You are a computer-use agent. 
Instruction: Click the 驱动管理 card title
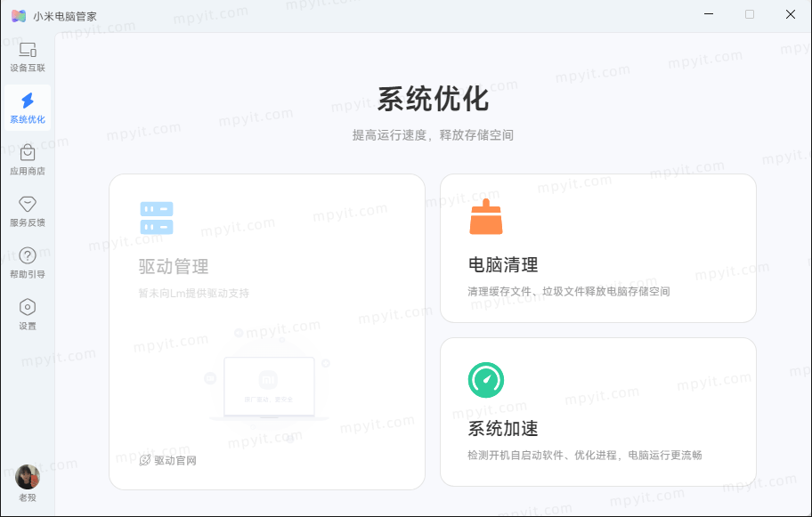point(174,267)
